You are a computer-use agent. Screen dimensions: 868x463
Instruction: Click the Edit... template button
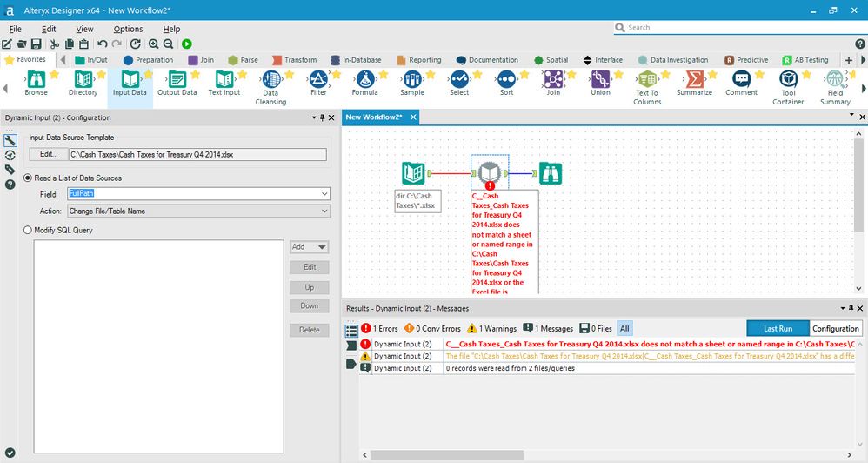point(48,154)
